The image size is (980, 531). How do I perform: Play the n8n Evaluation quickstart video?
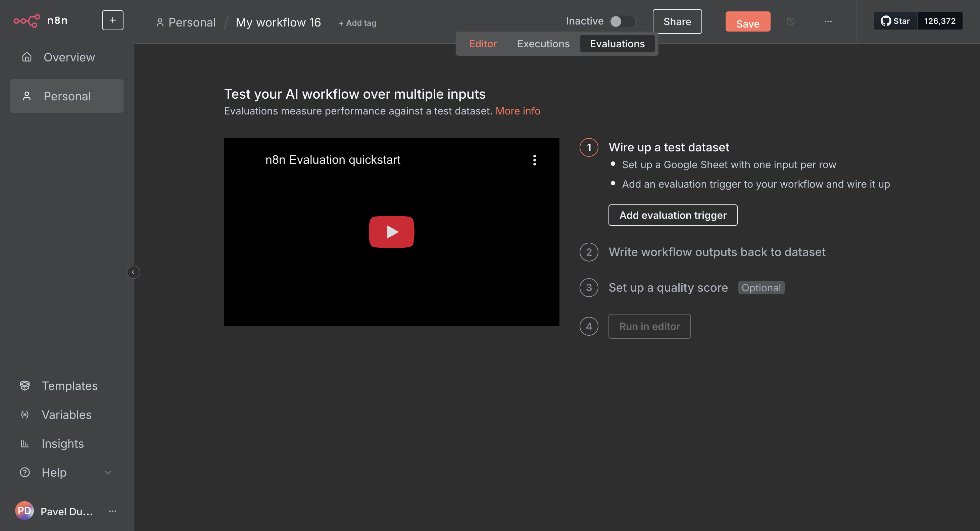click(391, 232)
